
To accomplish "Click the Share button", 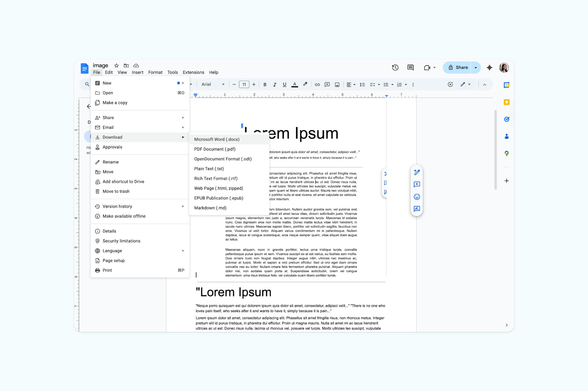I will pyautogui.click(x=460, y=67).
